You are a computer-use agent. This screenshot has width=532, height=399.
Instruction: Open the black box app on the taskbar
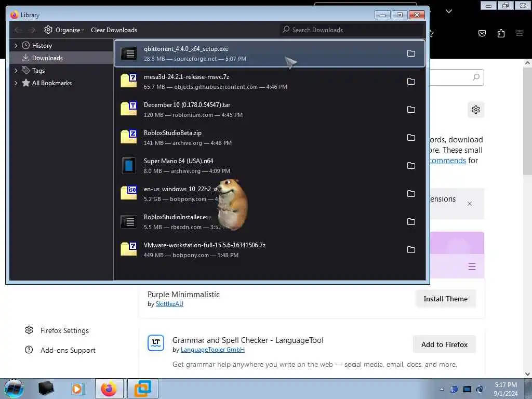pos(46,389)
